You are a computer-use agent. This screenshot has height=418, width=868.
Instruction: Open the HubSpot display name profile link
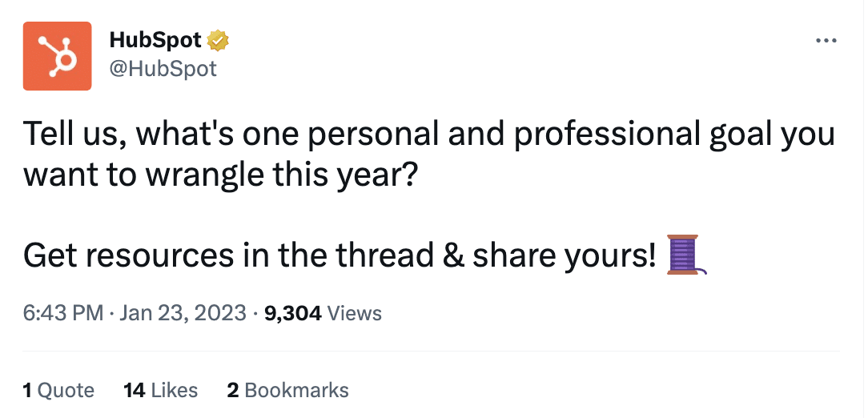click(x=155, y=40)
